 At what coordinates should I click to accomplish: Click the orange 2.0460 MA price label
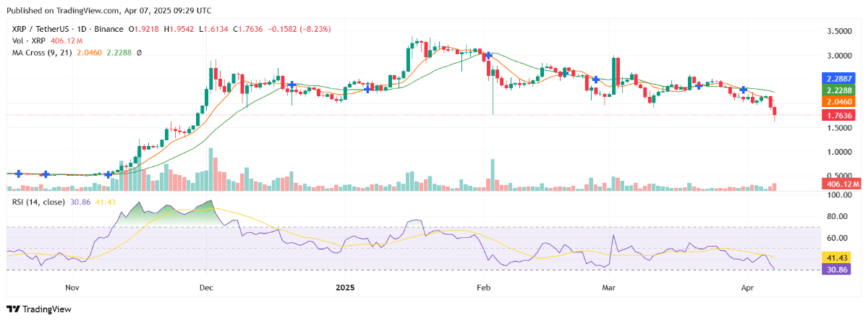839,102
